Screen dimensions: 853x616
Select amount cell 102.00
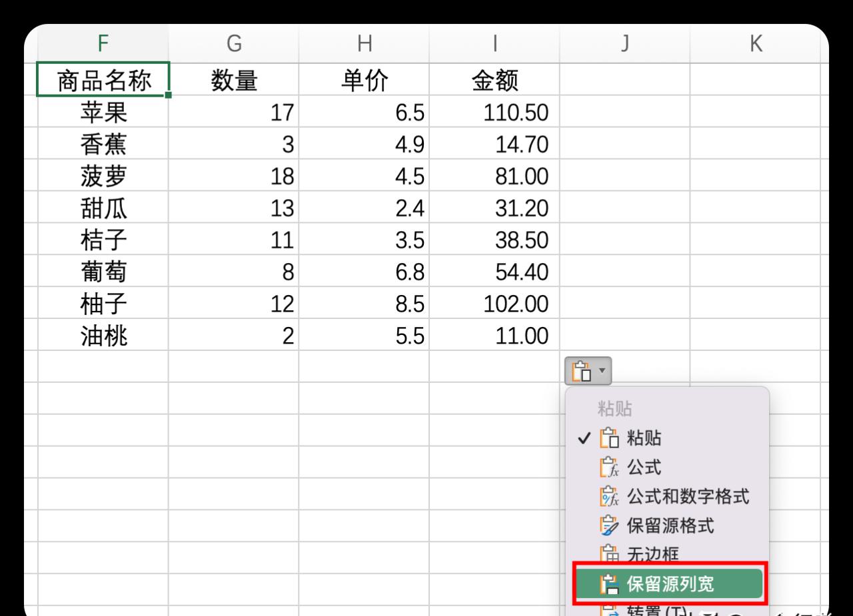click(494, 304)
